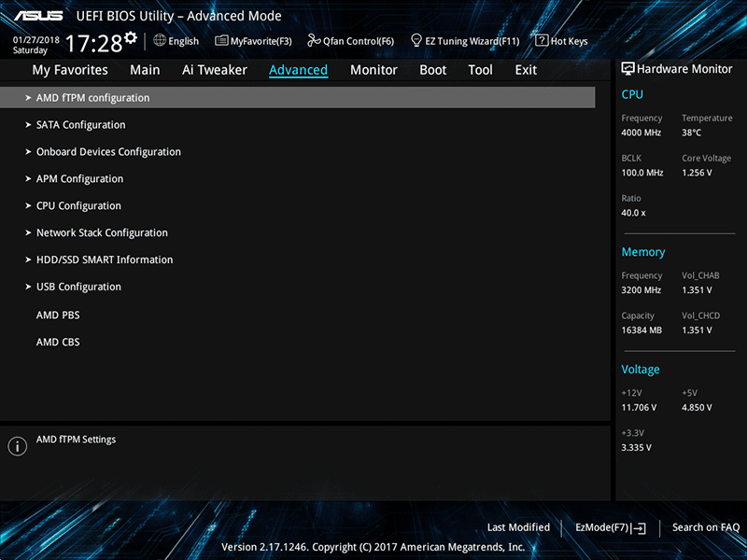747x560 pixels.
Task: Open the Tool tab
Action: (480, 70)
